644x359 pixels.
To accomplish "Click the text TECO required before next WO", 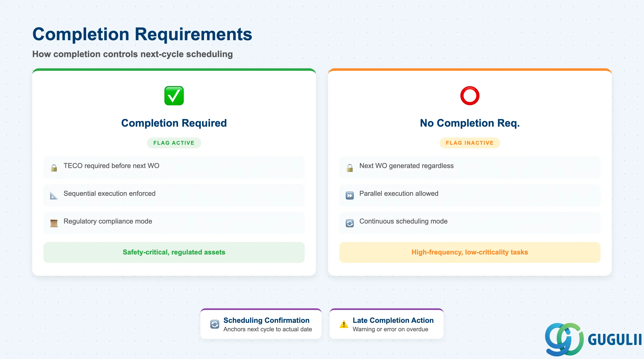I will tap(111, 166).
